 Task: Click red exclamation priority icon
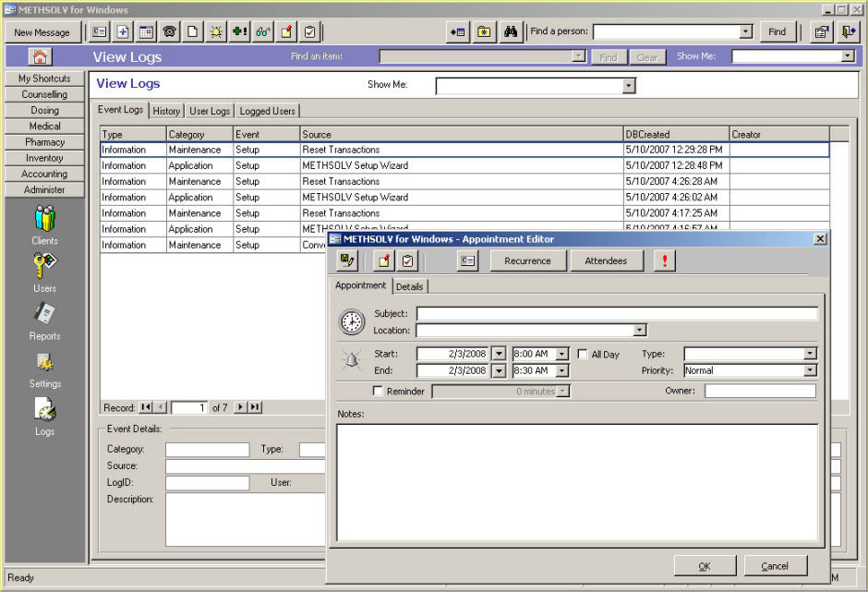pos(664,260)
